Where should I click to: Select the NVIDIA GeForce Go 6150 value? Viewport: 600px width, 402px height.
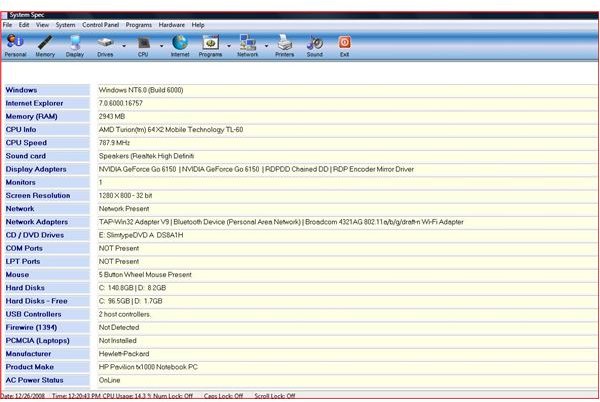[256, 169]
